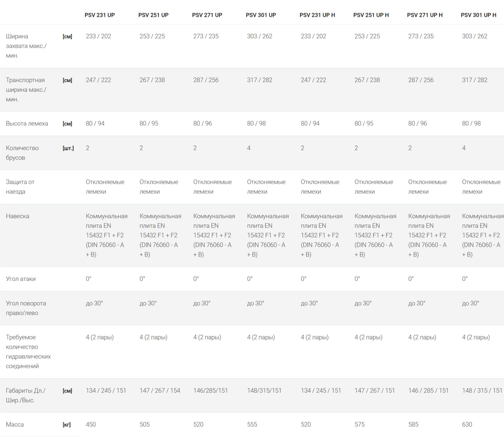Select the Высота лемеха row label
This screenshot has width=504, height=437.
point(27,123)
